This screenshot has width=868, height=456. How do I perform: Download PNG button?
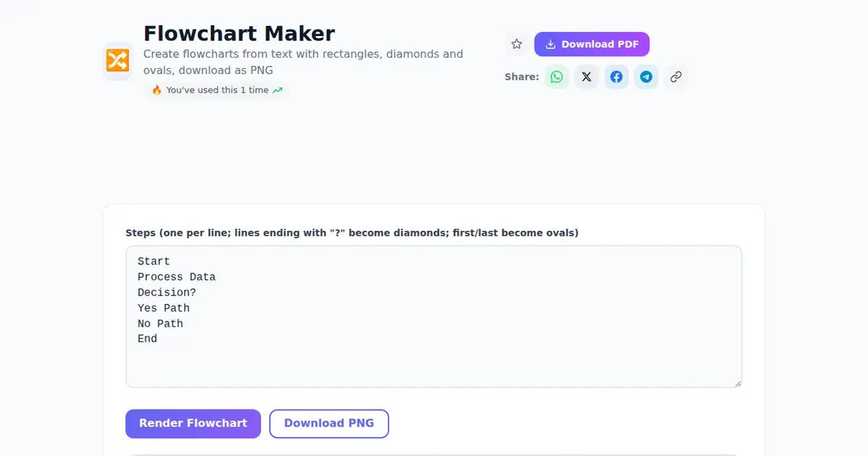pos(329,423)
